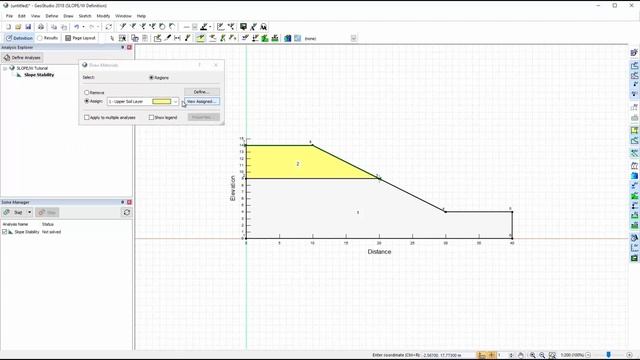Image resolution: width=640 pixels, height=360 pixels.
Task: Click the Solve Manager refresh icon
Action: pyautogui.click(x=127, y=212)
